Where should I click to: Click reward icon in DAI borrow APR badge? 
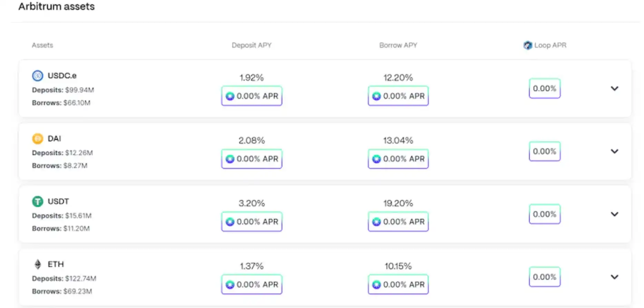tap(377, 159)
